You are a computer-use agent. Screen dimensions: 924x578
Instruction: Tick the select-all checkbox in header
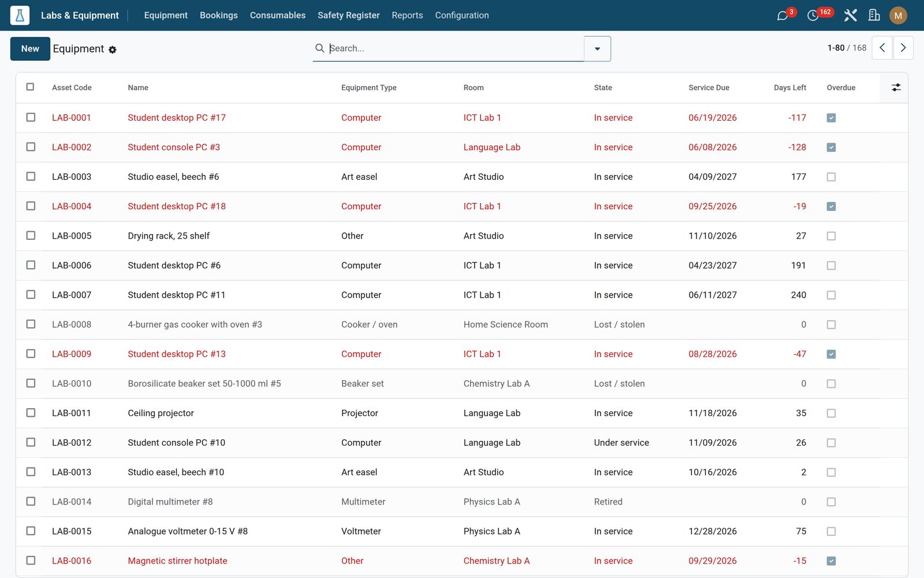(x=30, y=87)
